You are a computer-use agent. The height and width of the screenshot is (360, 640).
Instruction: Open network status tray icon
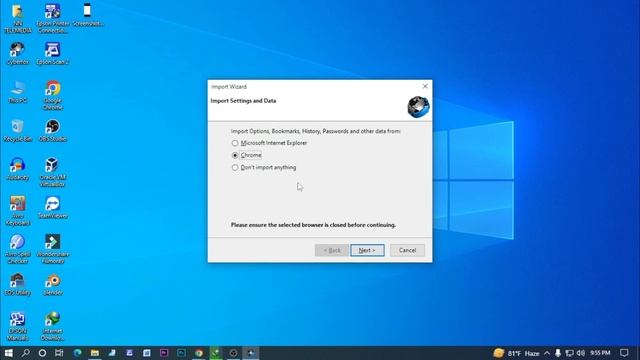point(569,353)
